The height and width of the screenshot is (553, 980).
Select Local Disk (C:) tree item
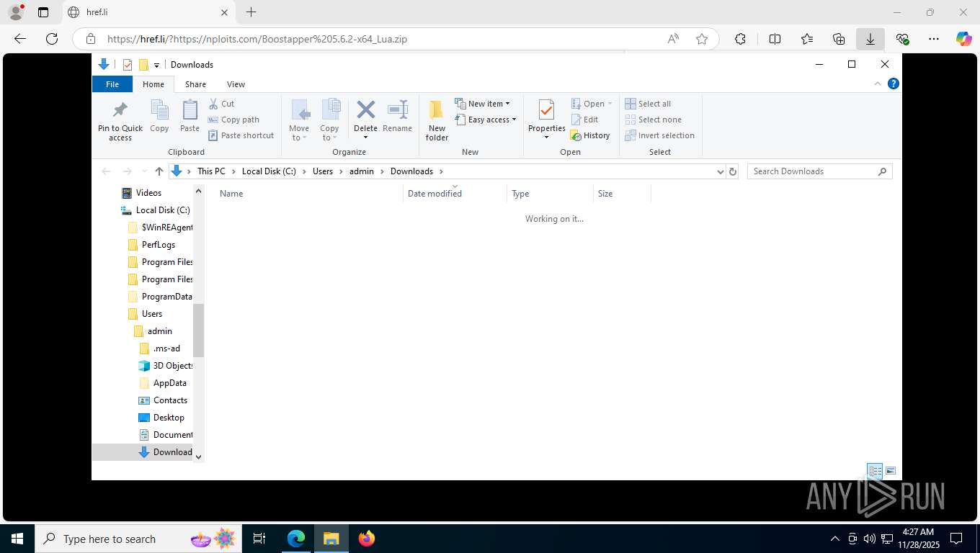pos(163,210)
